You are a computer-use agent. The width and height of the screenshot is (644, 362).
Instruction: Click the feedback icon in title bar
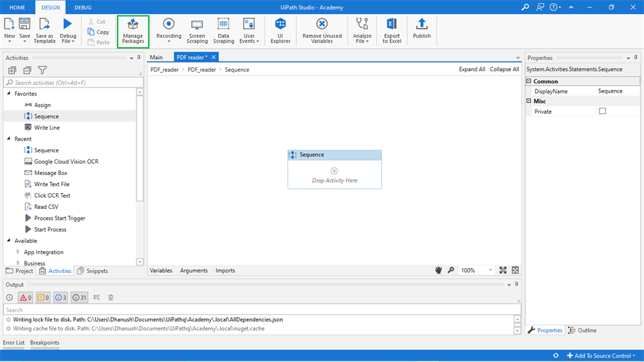(540, 7)
